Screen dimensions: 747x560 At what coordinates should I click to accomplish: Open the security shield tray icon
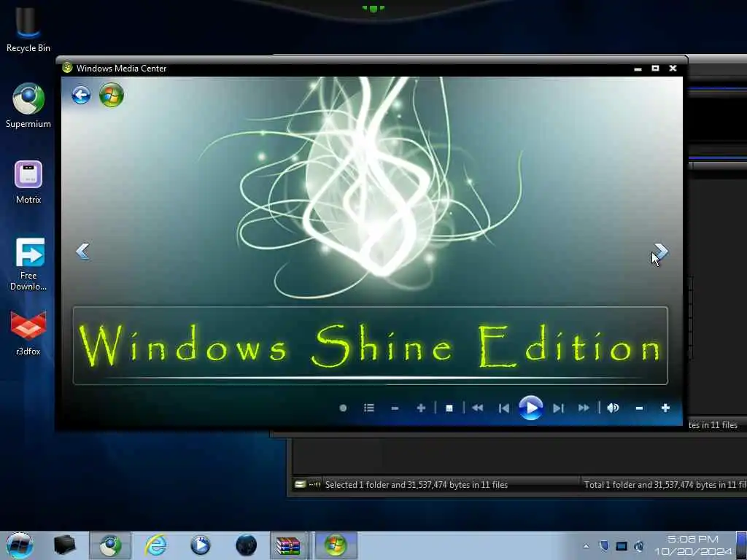click(x=604, y=545)
